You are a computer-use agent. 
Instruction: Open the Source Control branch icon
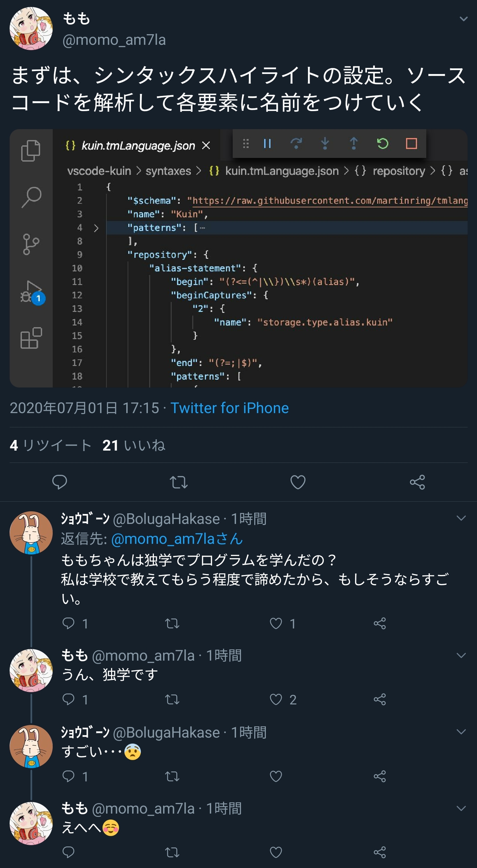click(x=30, y=244)
